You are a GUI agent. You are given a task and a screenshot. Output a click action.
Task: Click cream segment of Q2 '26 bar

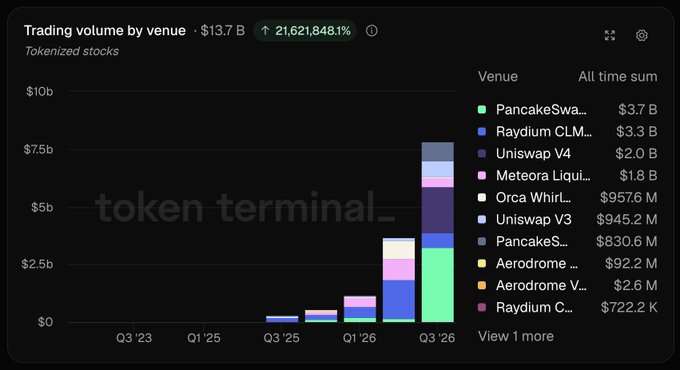click(x=399, y=250)
